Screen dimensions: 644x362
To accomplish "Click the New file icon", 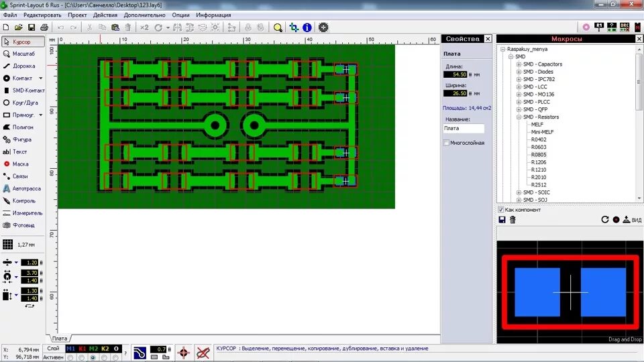I will coord(6,27).
